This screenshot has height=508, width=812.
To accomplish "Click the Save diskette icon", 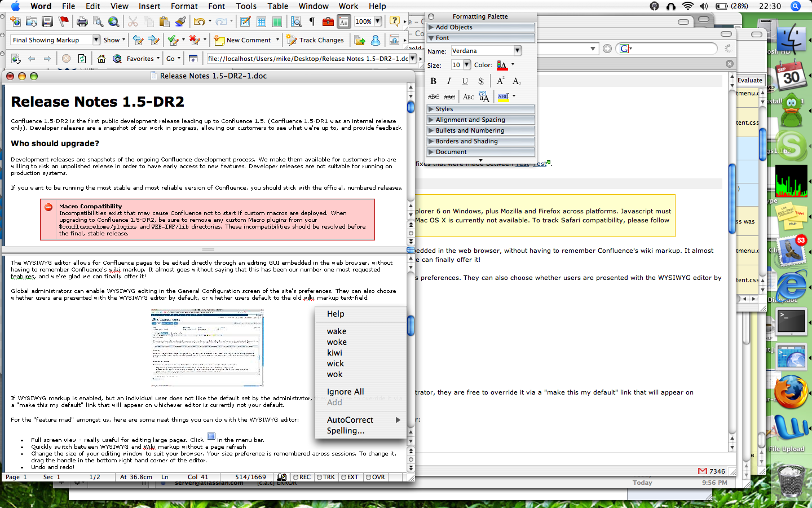I will [x=47, y=21].
